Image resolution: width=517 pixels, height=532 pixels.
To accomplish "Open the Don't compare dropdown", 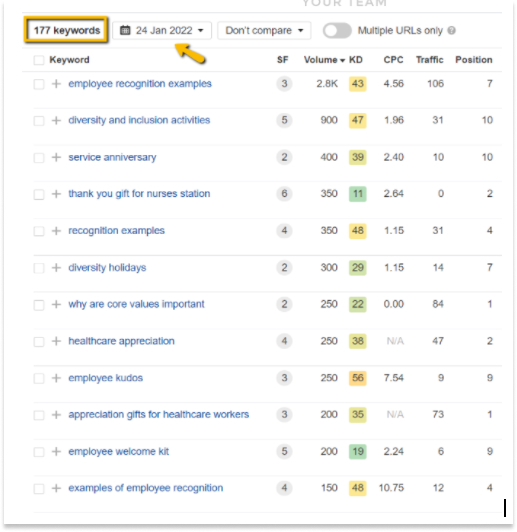I will click(x=264, y=31).
